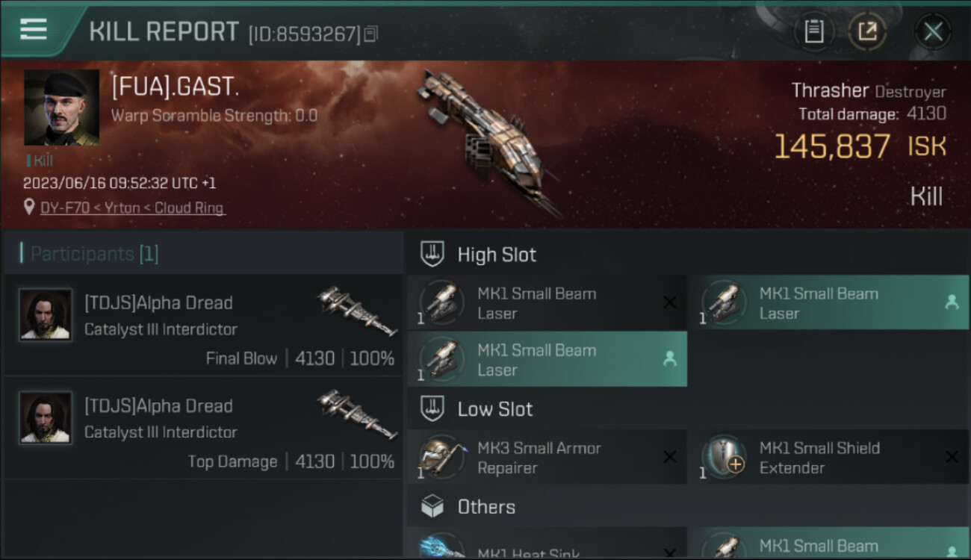Select the Final Blow participant entry
The image size is (971, 560).
203,325
